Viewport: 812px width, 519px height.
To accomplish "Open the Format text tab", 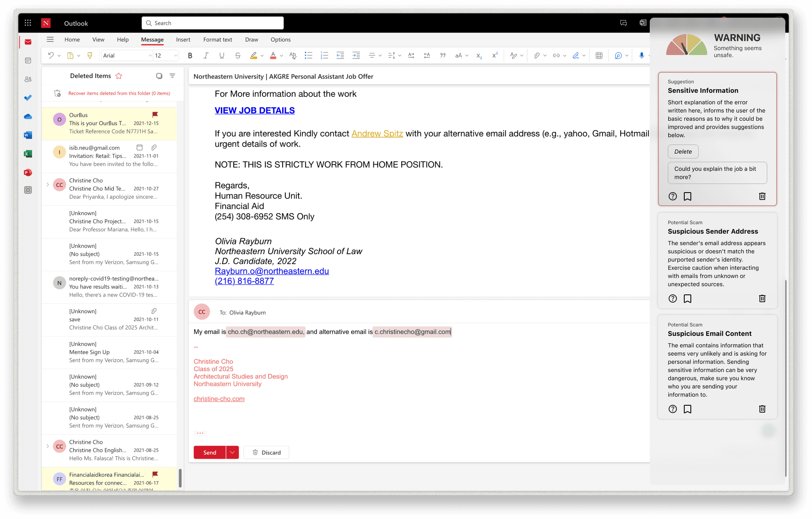I will click(217, 40).
